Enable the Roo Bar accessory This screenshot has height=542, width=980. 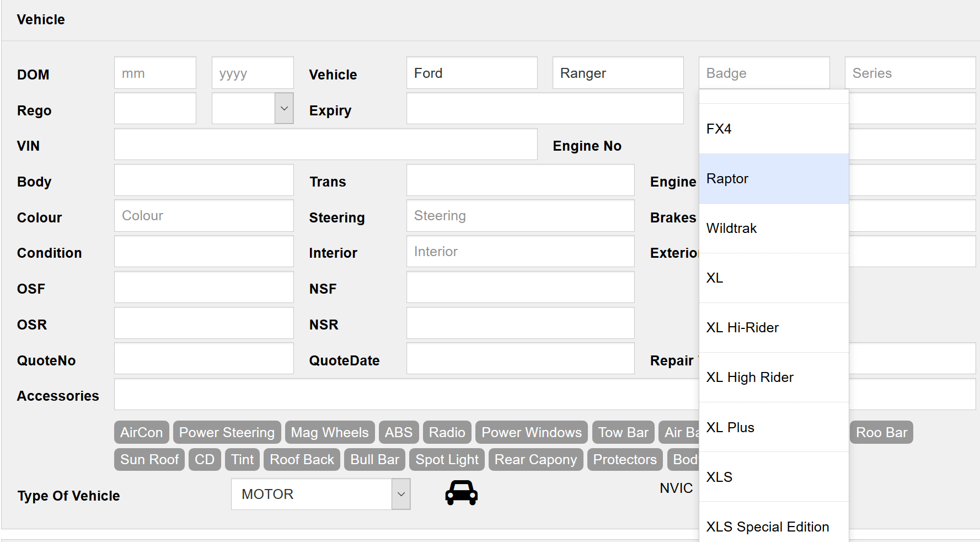(x=881, y=432)
